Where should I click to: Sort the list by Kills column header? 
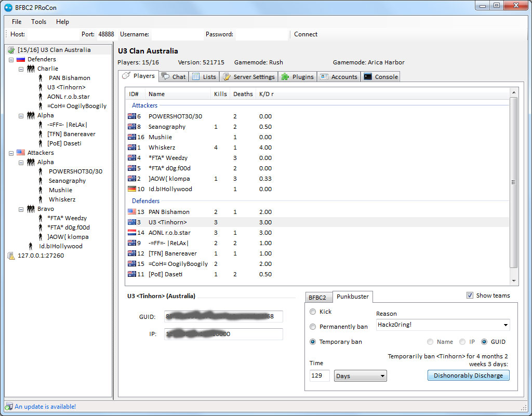220,94
